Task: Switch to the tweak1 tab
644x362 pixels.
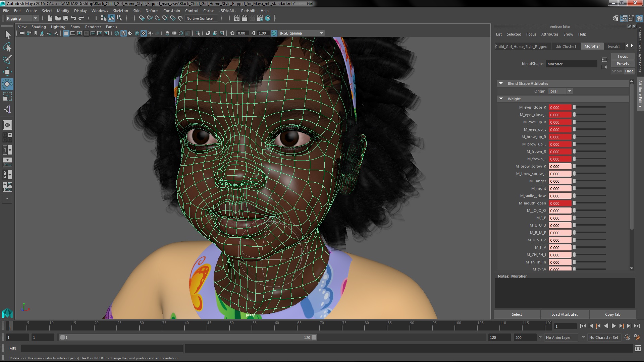Action: (x=613, y=47)
